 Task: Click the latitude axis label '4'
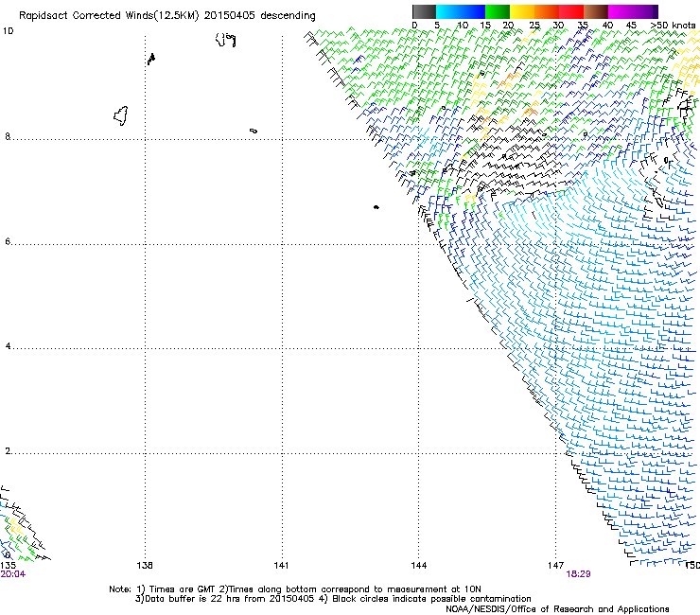click(x=8, y=346)
